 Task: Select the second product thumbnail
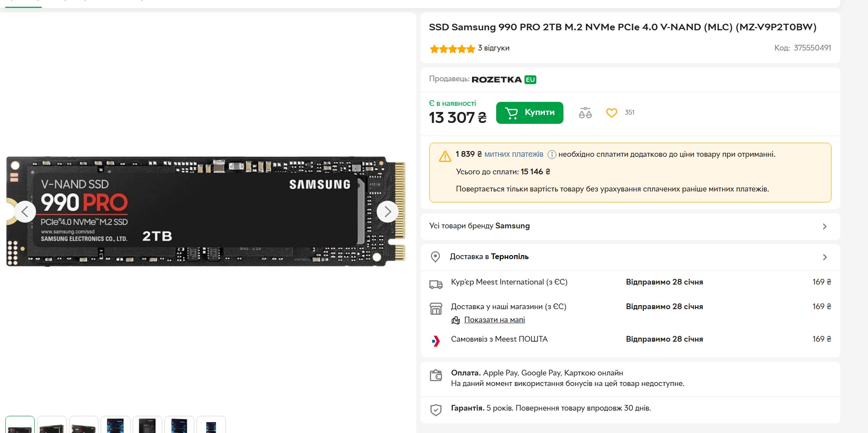(x=52, y=425)
